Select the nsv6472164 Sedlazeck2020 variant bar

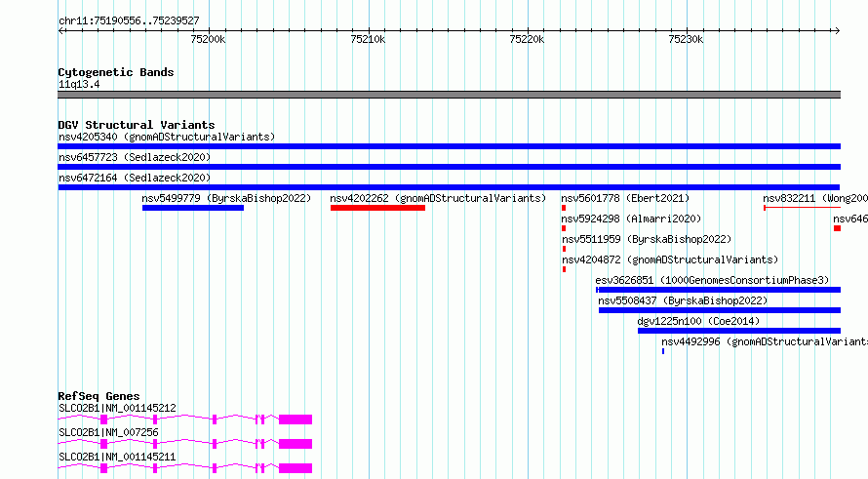click(449, 187)
